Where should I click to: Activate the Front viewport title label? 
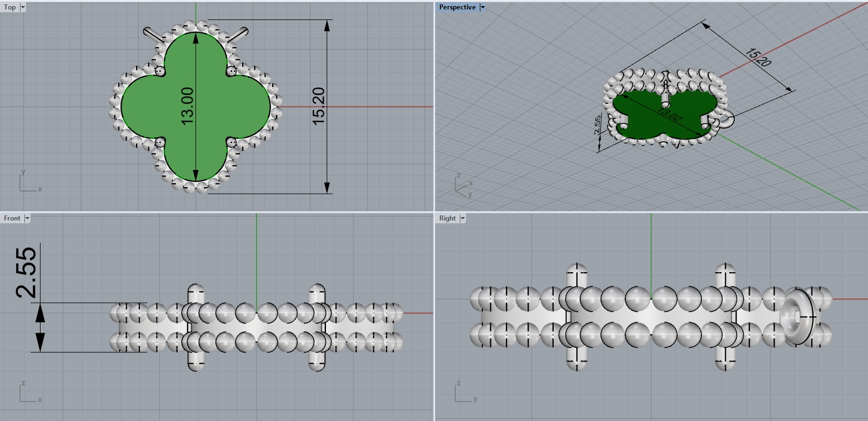12,218
